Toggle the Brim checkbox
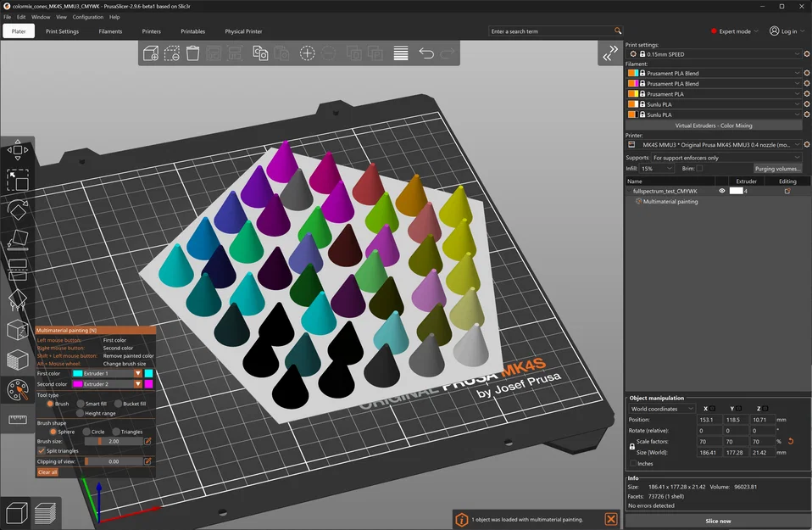The image size is (812, 530). click(x=699, y=169)
